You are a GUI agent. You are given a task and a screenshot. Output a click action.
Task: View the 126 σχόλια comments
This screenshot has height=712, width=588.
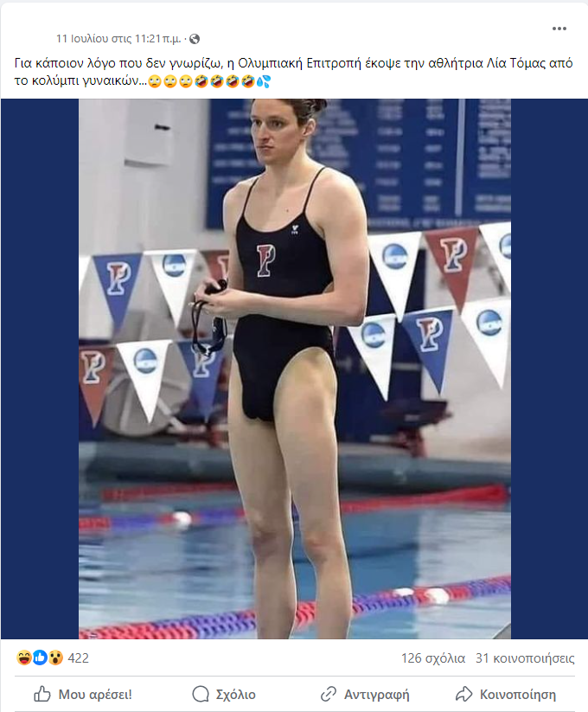433,658
